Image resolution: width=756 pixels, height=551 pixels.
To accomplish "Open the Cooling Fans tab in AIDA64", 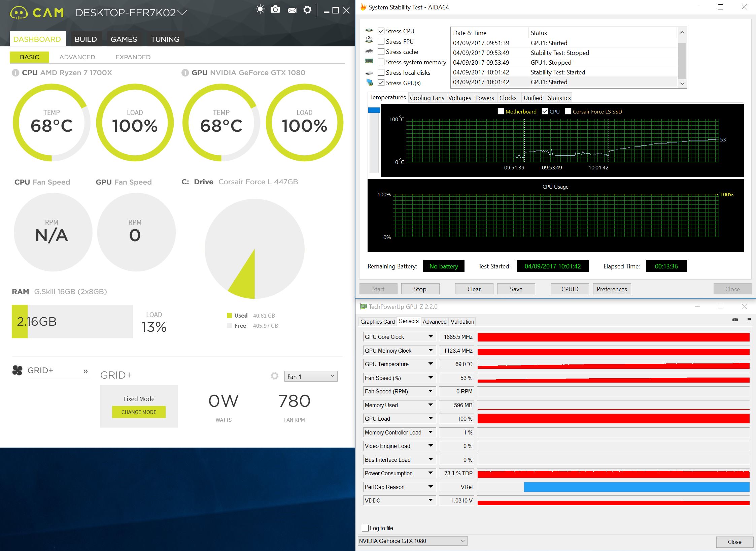I will click(427, 98).
